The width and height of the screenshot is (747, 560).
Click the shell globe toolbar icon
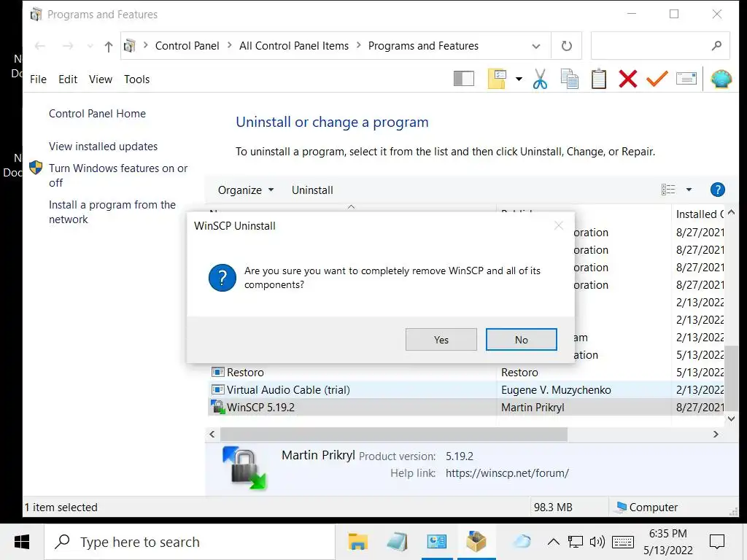pos(721,79)
